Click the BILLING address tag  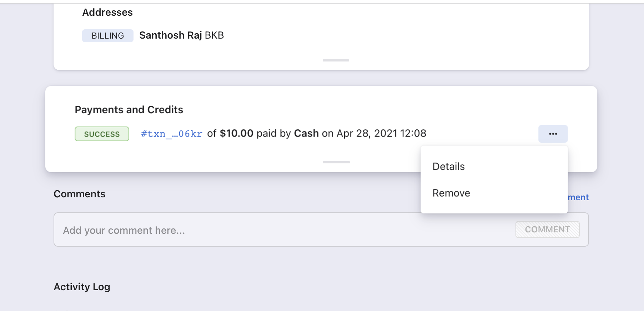(107, 36)
